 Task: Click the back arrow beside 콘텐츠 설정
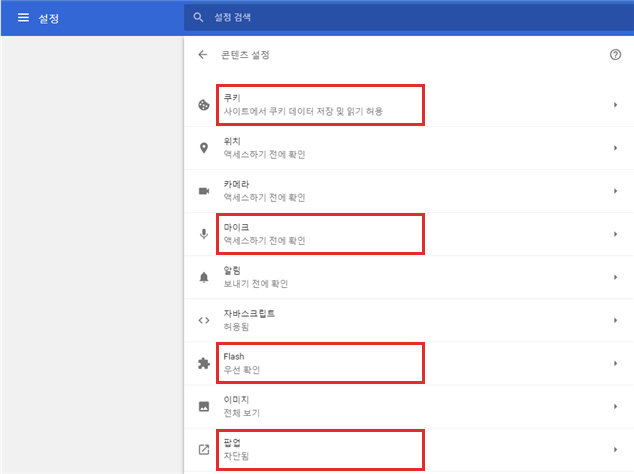203,55
